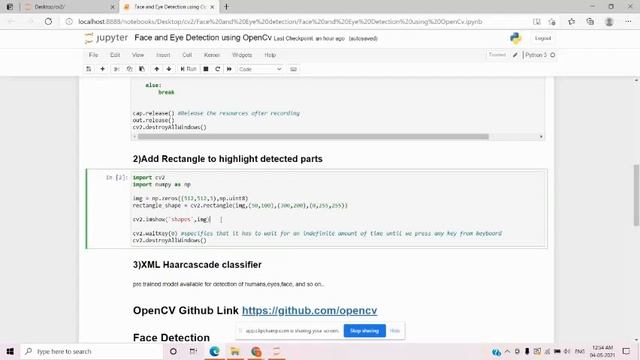Close the Face and Eye Detection tab

pos(212,7)
